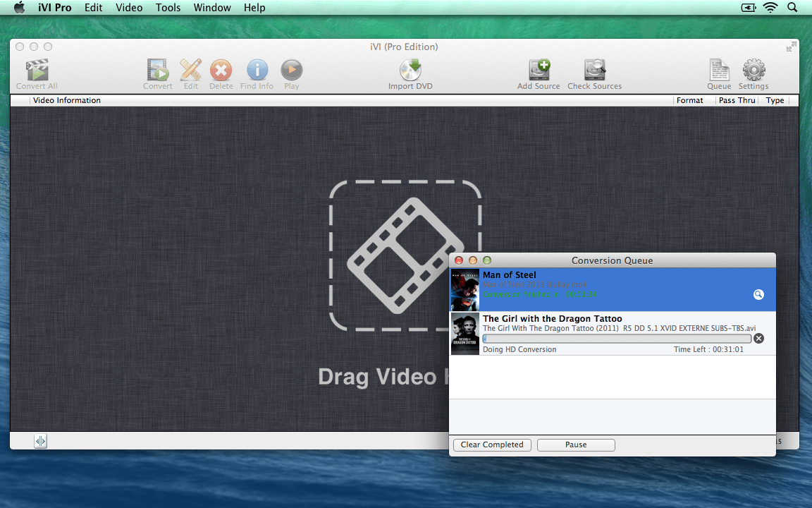Click the splitter toggle icon in bottom bar
812x508 pixels.
tap(40, 441)
